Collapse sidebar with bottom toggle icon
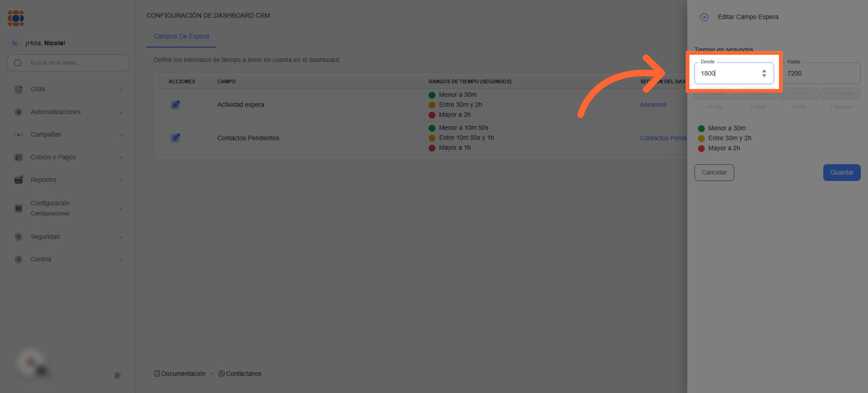 tap(118, 375)
